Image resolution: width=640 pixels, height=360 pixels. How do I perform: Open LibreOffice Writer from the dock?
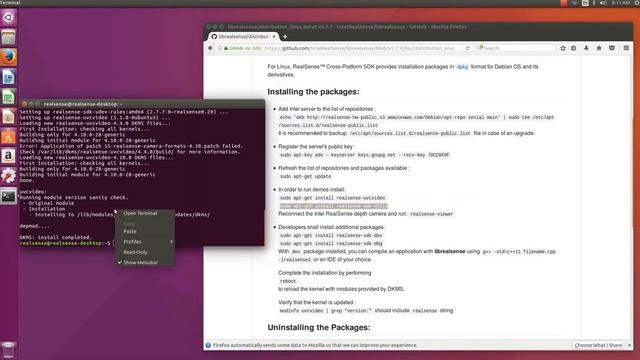(x=9, y=77)
